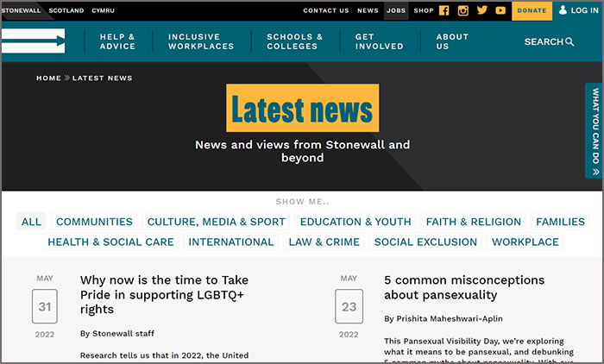Open the Search button in the header
604x364 pixels.
[x=549, y=41]
